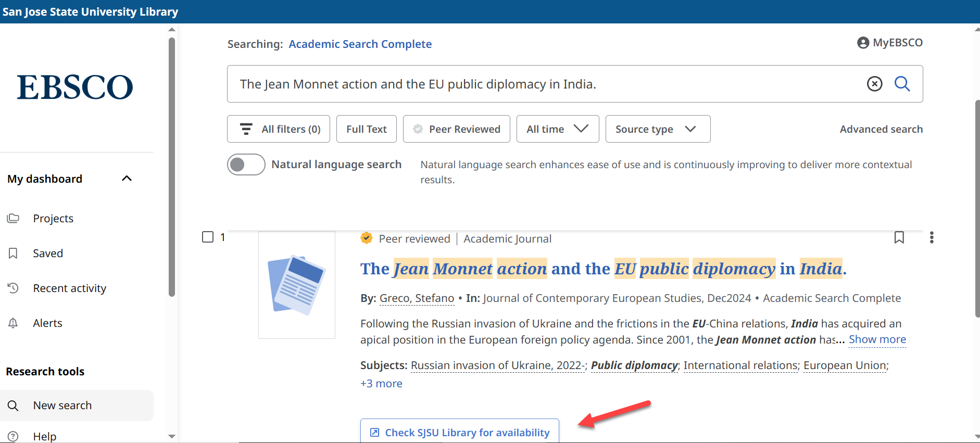Check SJSU Library for availability
The height and width of the screenshot is (443, 980).
point(460,431)
